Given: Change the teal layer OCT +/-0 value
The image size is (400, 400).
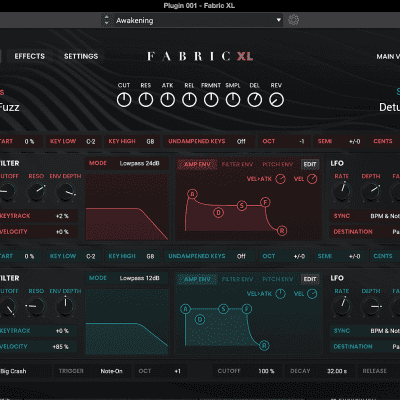Looking at the screenshot, I should [284, 256].
